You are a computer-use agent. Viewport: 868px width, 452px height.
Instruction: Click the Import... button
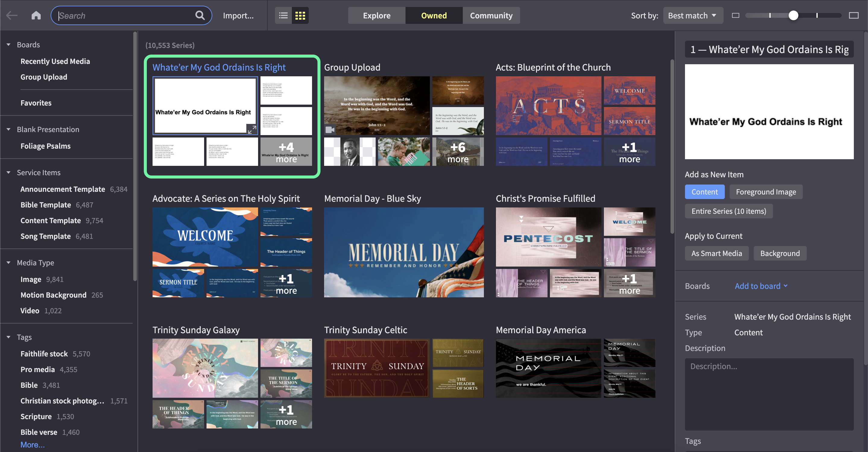pyautogui.click(x=238, y=15)
